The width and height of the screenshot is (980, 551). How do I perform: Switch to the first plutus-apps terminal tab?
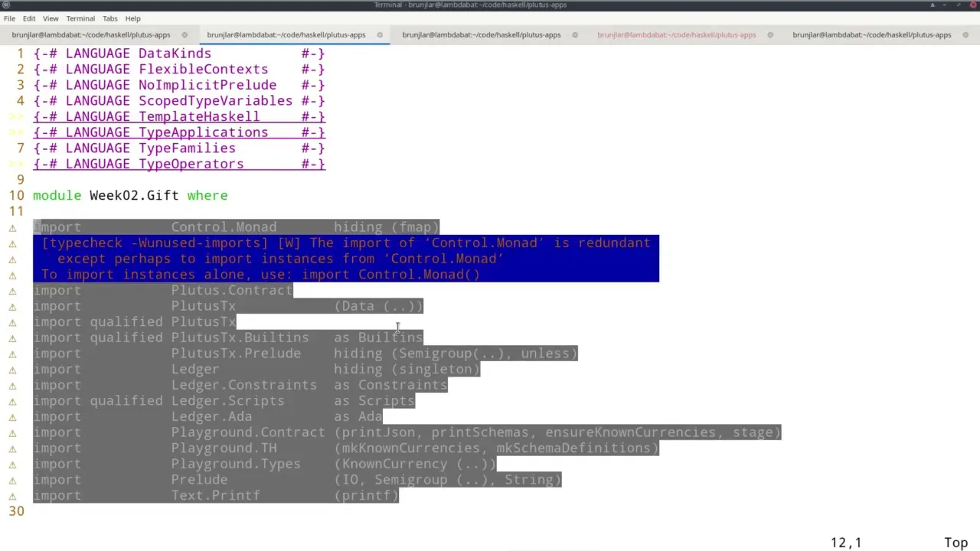[x=90, y=34]
